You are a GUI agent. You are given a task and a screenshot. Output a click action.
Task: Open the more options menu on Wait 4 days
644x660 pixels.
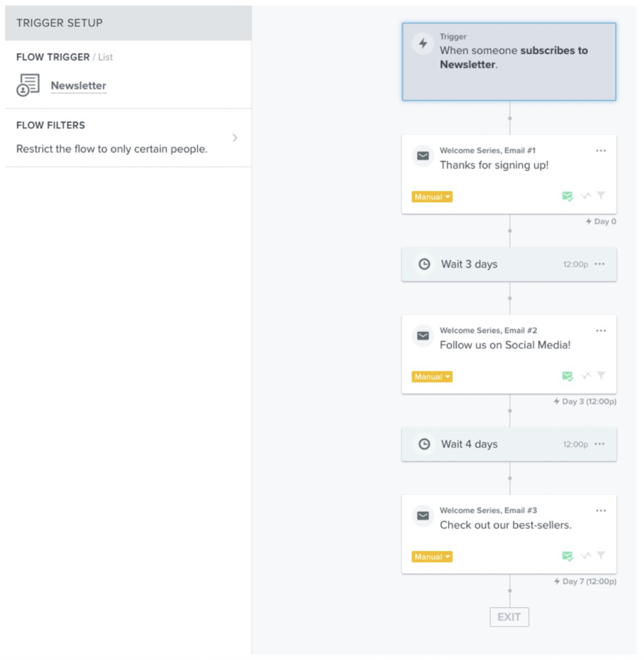pos(600,444)
